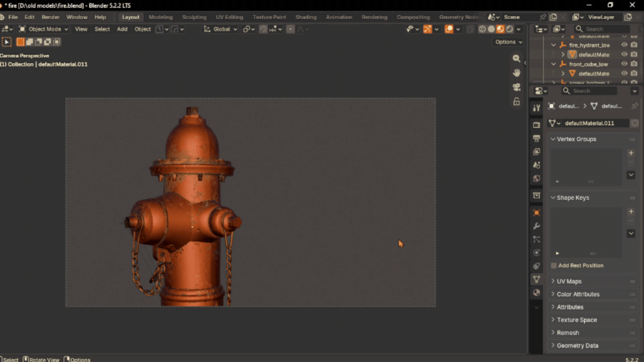This screenshot has height=362, width=644.
Task: Open the Scene properties tab
Action: (537, 165)
